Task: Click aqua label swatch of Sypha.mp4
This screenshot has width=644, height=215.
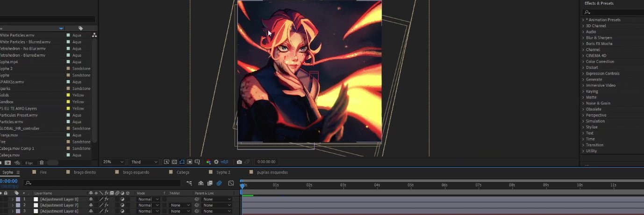Action: pos(68,62)
